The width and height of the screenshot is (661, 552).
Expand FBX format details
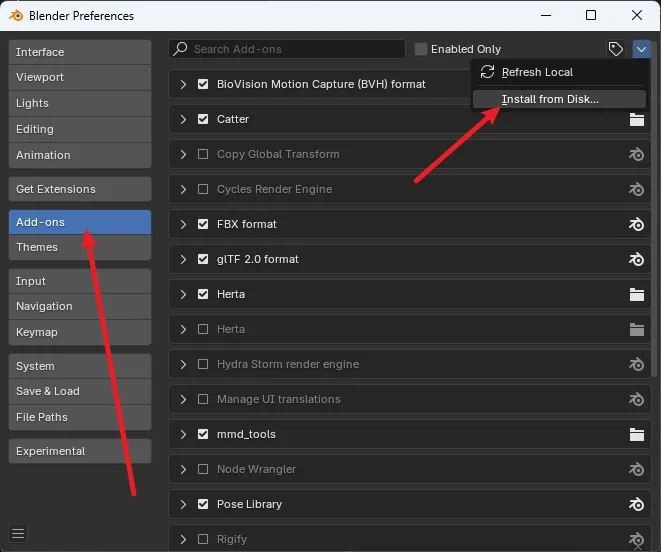click(183, 224)
